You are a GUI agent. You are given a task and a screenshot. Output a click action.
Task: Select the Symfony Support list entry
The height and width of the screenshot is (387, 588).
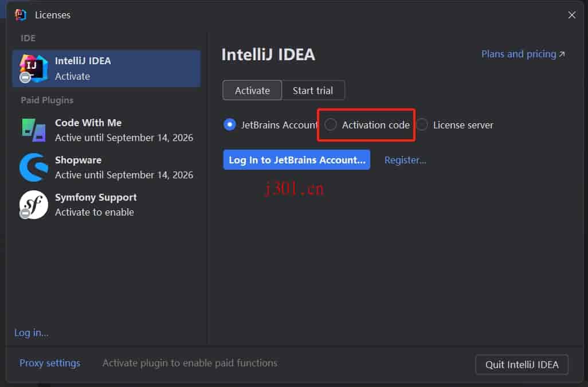pyautogui.click(x=107, y=204)
